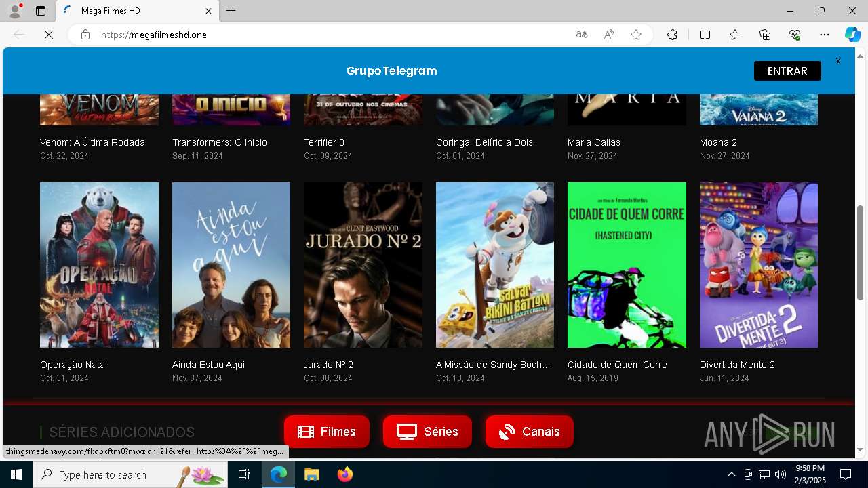Open the Windows Start menu

click(16, 474)
